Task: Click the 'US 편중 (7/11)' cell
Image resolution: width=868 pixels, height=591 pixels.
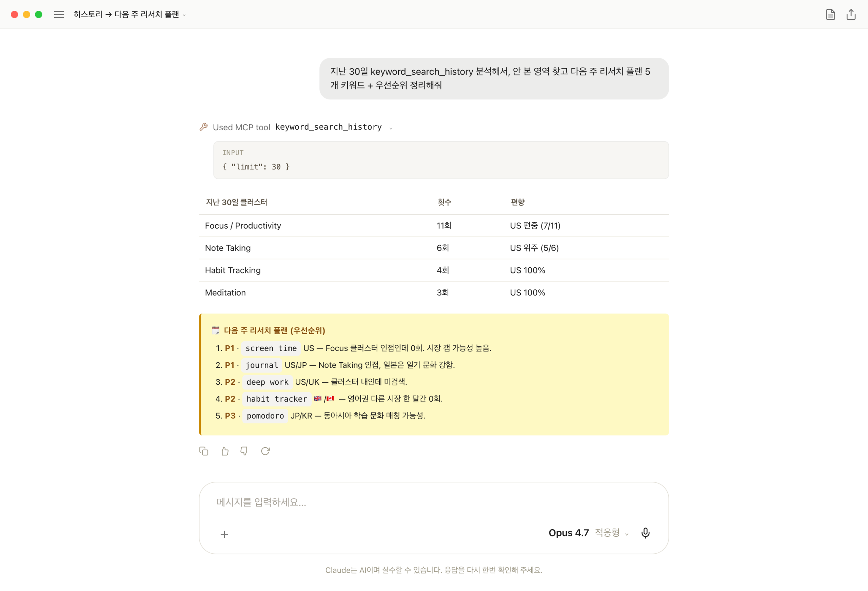Action: point(535,226)
